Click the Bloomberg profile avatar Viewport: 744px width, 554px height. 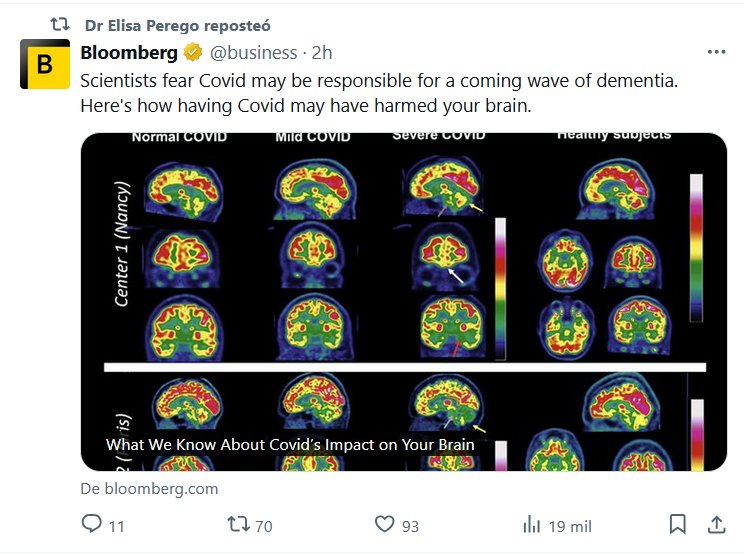click(x=44, y=66)
